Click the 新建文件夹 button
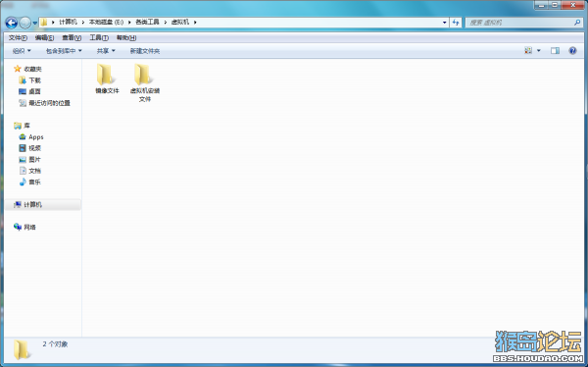The height and width of the screenshot is (367, 588). [x=145, y=51]
